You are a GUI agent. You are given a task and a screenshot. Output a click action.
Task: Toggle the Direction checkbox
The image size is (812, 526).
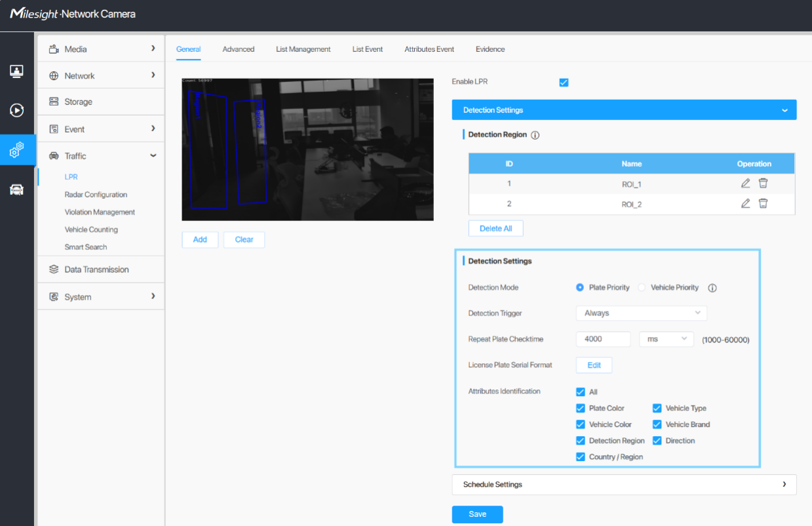coord(657,441)
